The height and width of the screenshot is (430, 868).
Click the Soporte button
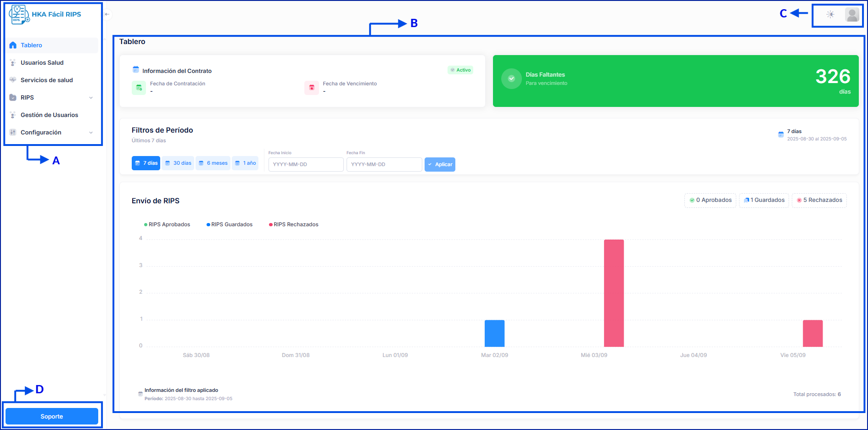point(52,416)
